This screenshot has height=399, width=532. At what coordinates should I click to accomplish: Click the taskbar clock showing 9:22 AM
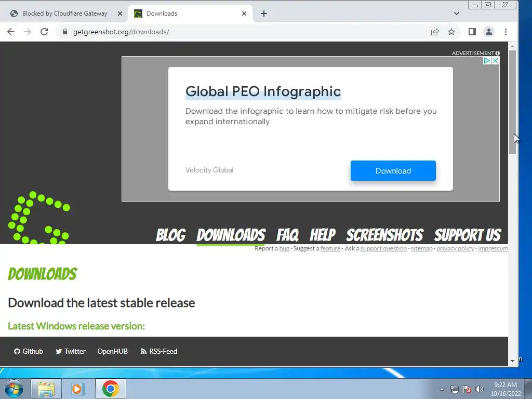click(506, 389)
